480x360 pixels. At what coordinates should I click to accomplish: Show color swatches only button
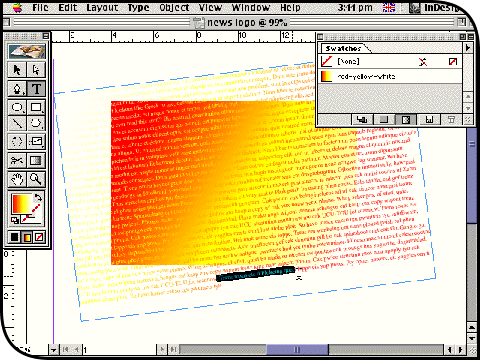384,119
